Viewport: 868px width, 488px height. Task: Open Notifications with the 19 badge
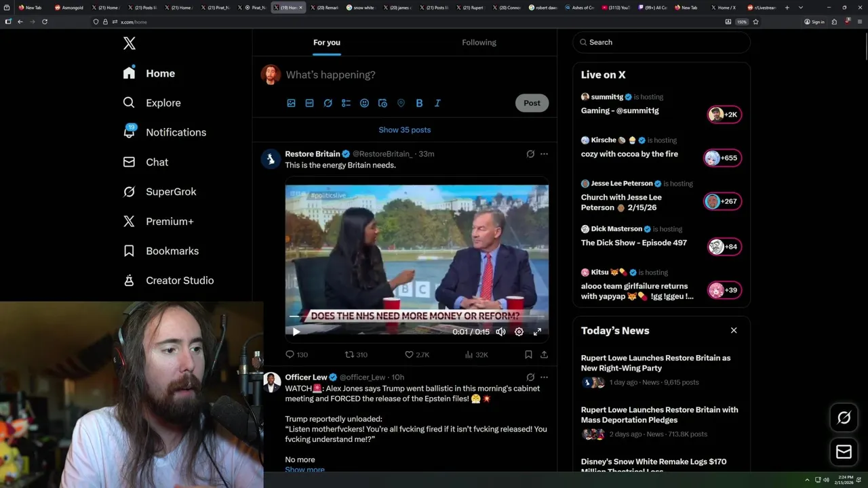pos(164,132)
